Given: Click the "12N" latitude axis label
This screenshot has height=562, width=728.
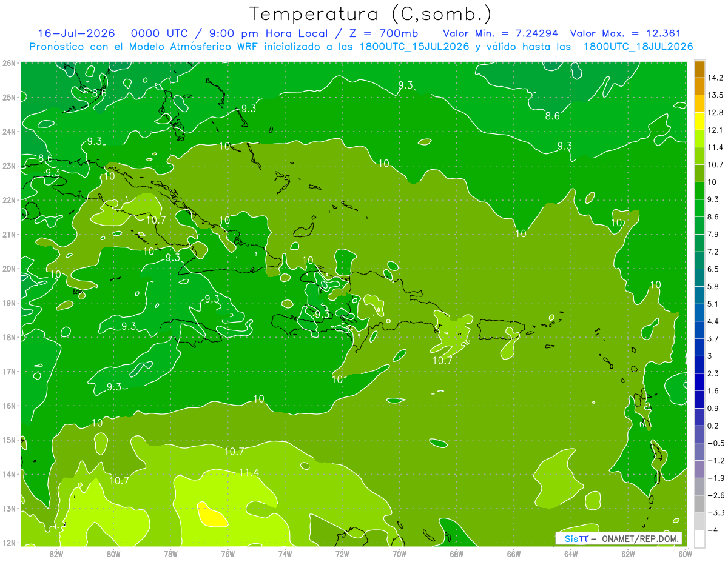Looking at the screenshot, I should click(x=8, y=543).
